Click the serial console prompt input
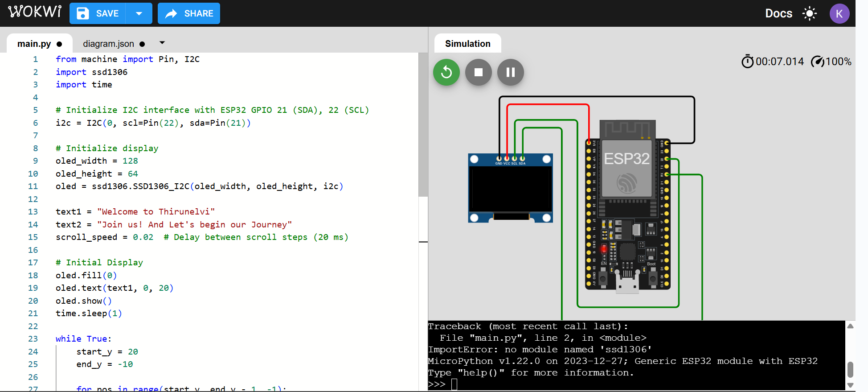868x392 pixels. click(x=454, y=384)
